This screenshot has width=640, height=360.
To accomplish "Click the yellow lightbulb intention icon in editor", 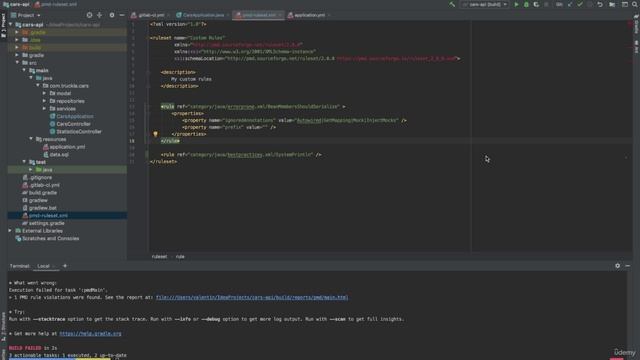I will click(156, 134).
